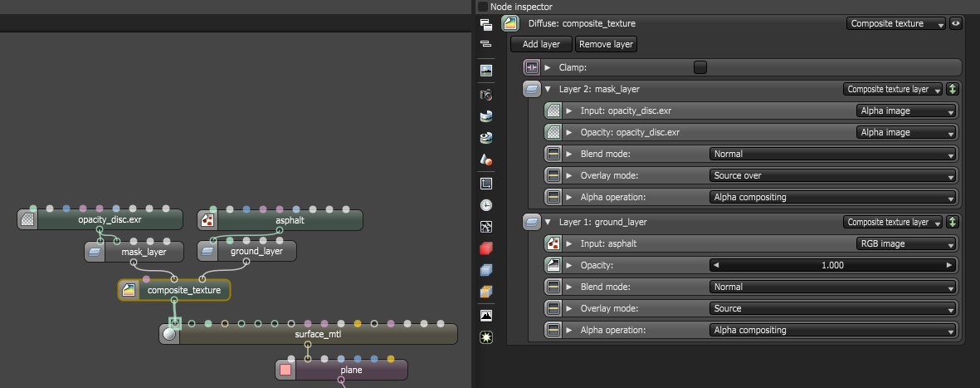Toggle the eye icon beside Composite texture dropdown

955,23
